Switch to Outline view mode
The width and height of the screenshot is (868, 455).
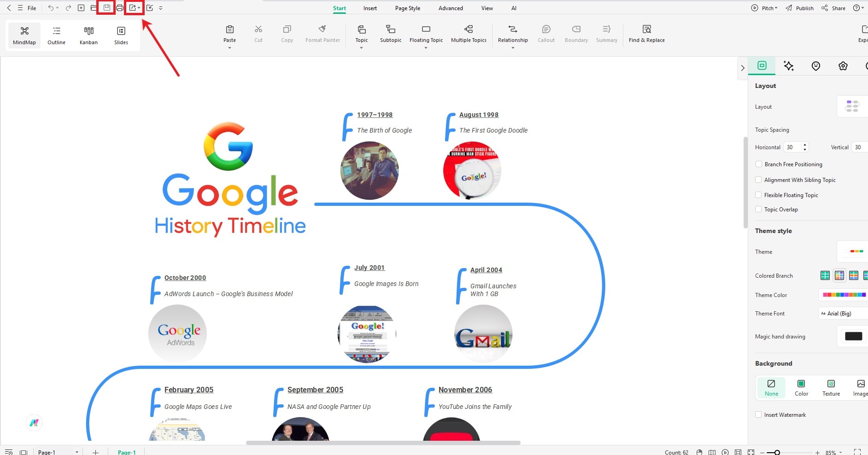pos(56,35)
